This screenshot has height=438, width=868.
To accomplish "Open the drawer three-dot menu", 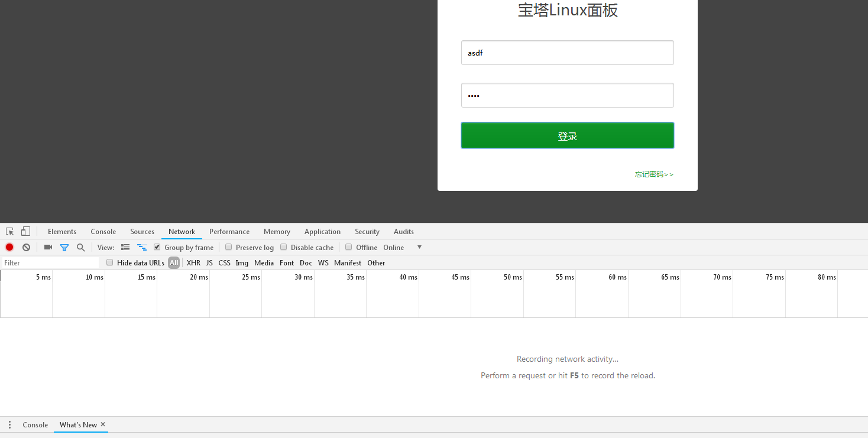I will pyautogui.click(x=9, y=424).
